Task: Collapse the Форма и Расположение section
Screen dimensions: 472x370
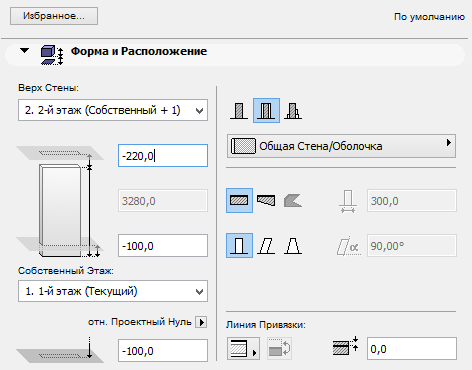Action: coord(24,51)
